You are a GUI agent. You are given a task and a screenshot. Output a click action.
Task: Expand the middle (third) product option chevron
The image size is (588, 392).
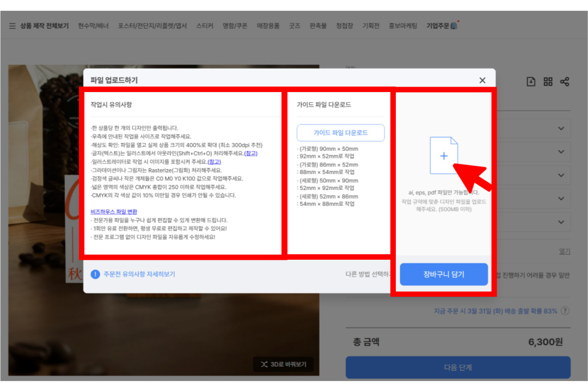point(561,175)
